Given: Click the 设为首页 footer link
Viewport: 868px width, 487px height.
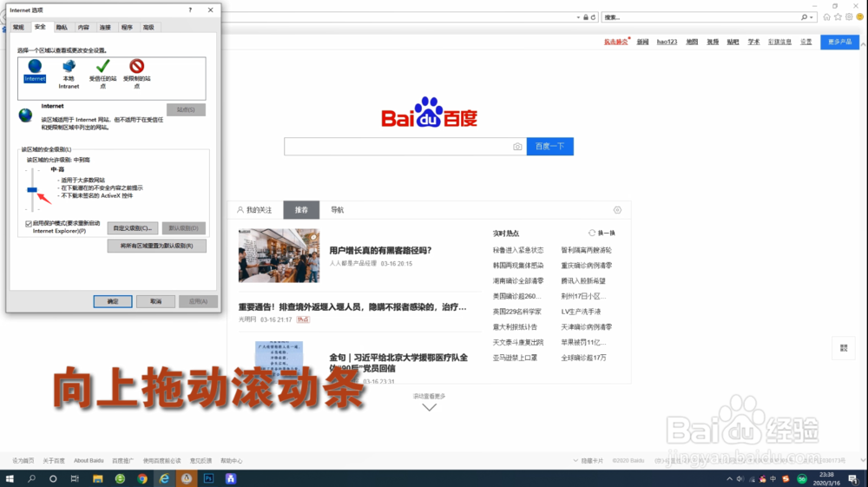Looking at the screenshot, I should [23, 460].
